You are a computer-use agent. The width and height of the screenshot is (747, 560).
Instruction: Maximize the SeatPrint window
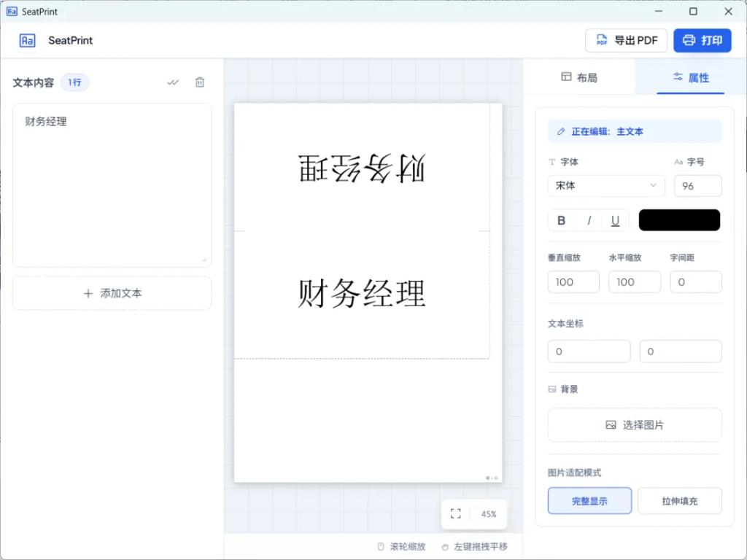693,12
